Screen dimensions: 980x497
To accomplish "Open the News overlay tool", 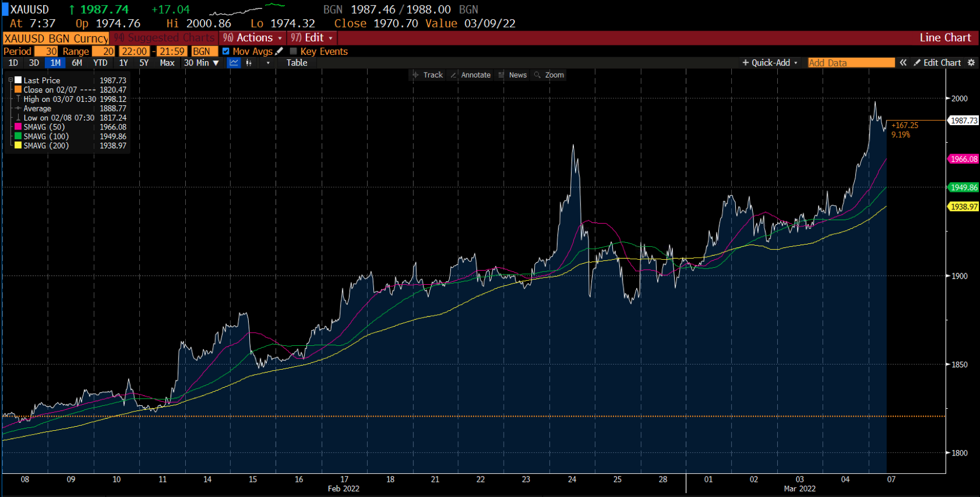I will [513, 75].
